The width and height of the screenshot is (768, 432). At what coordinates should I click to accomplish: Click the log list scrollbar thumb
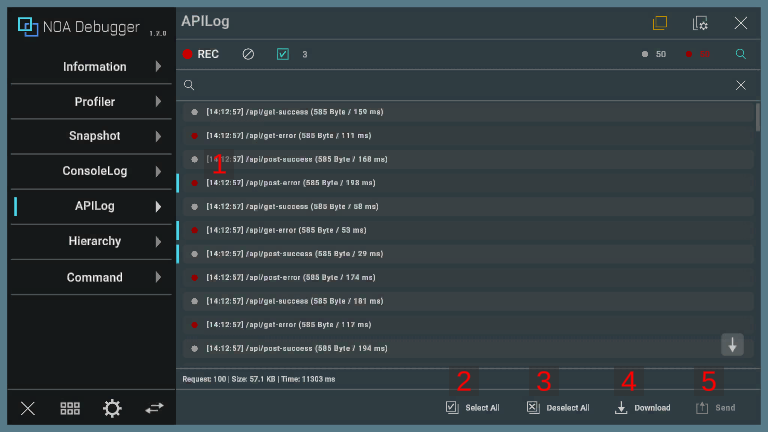point(758,117)
